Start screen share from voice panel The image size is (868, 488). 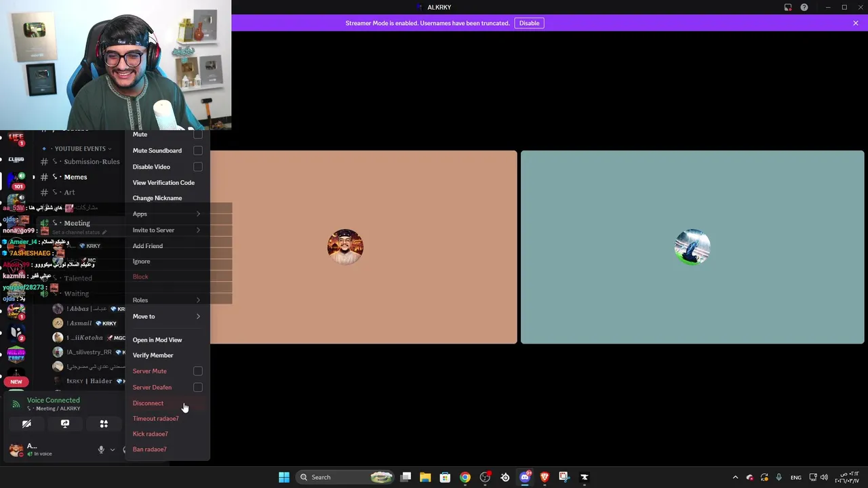pyautogui.click(x=65, y=424)
